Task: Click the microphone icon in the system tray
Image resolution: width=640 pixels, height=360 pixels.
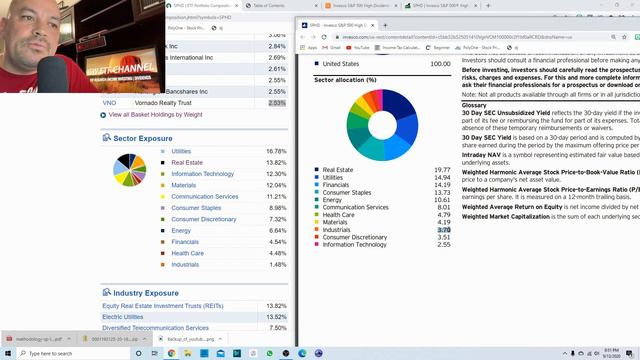Action: [x=573, y=353]
